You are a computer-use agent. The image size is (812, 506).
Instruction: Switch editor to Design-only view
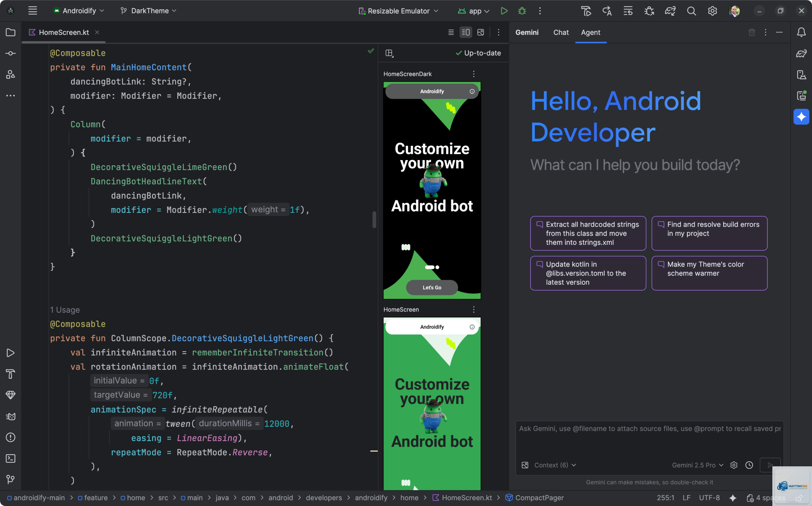480,32
